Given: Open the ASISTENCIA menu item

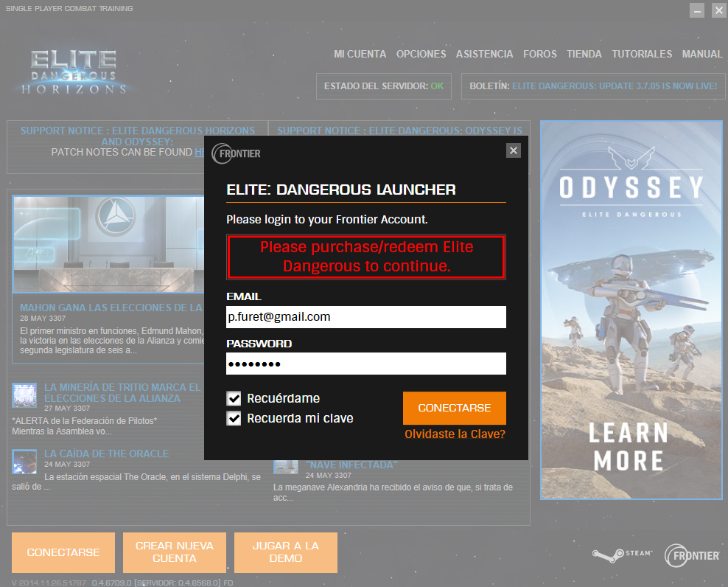Looking at the screenshot, I should [x=484, y=54].
